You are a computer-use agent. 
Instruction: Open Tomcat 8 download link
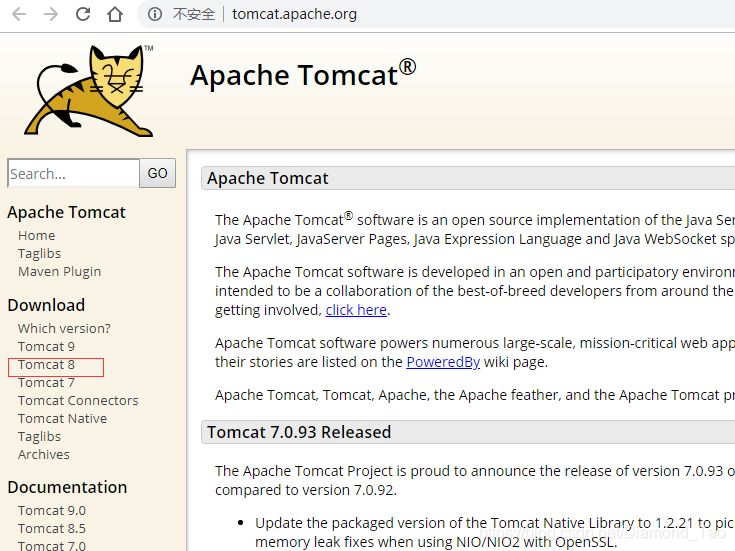click(46, 364)
